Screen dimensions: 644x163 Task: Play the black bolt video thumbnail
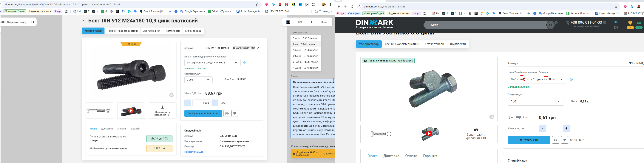tap(131, 111)
